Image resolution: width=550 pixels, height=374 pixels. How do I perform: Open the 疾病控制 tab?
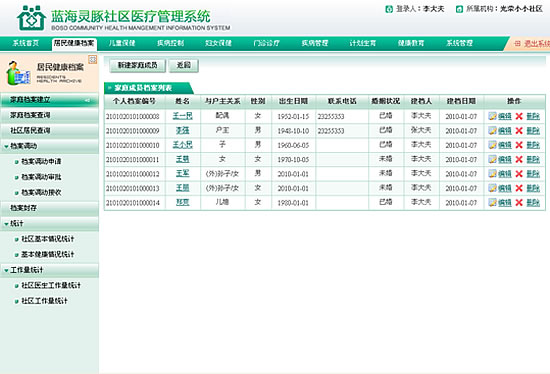point(170,43)
